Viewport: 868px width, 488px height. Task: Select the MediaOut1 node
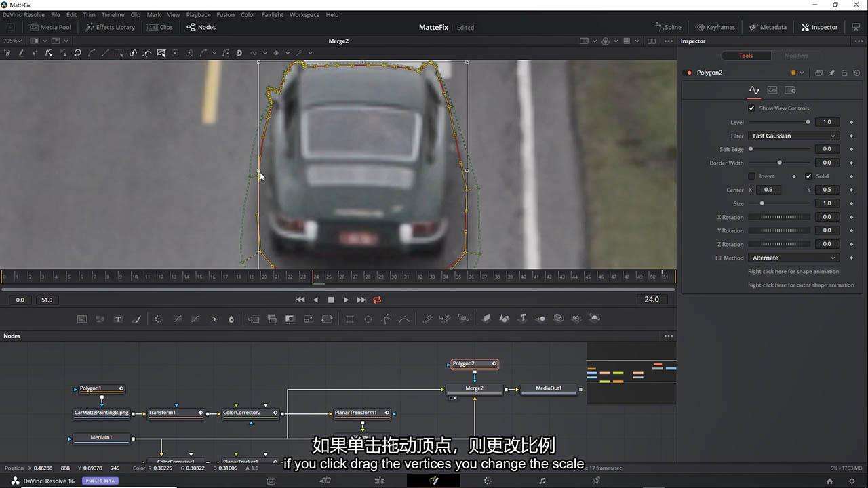[x=550, y=389]
